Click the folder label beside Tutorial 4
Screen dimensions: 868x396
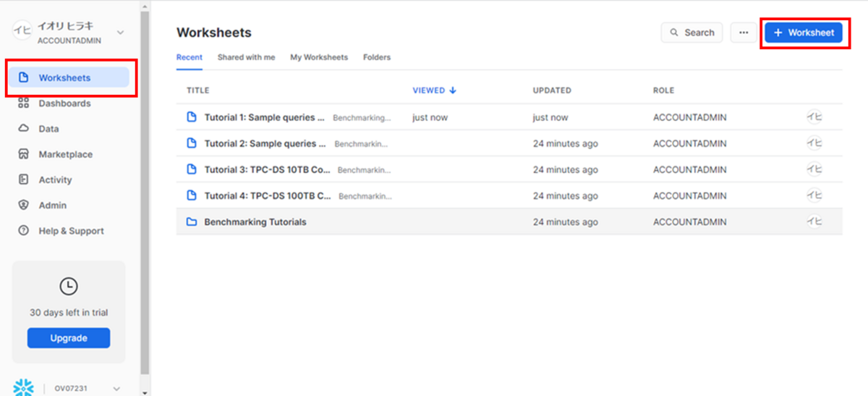click(365, 195)
